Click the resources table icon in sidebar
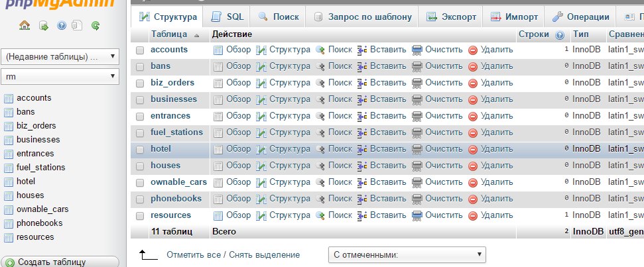This screenshot has width=644, height=267. click(x=9, y=237)
